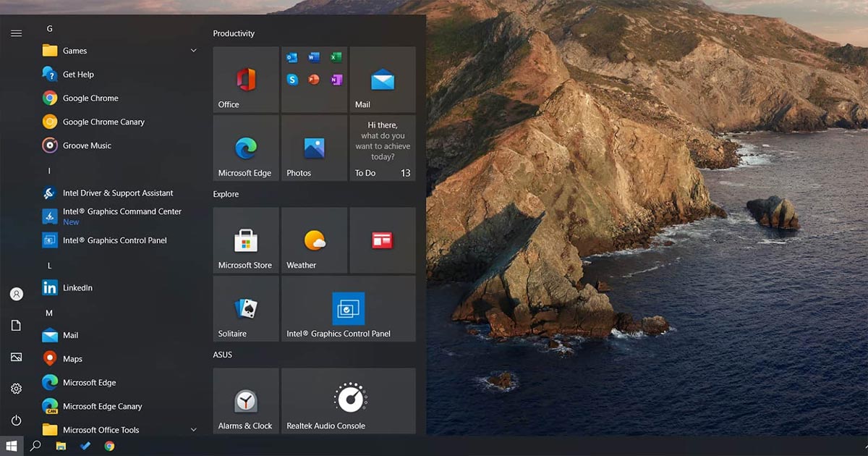The height and width of the screenshot is (456, 868).
Task: Collapse the Games group
Action: coord(193,50)
